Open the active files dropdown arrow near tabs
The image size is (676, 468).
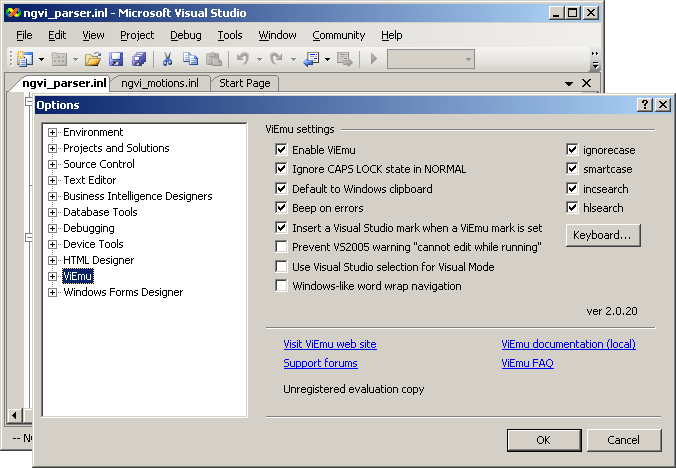click(569, 84)
